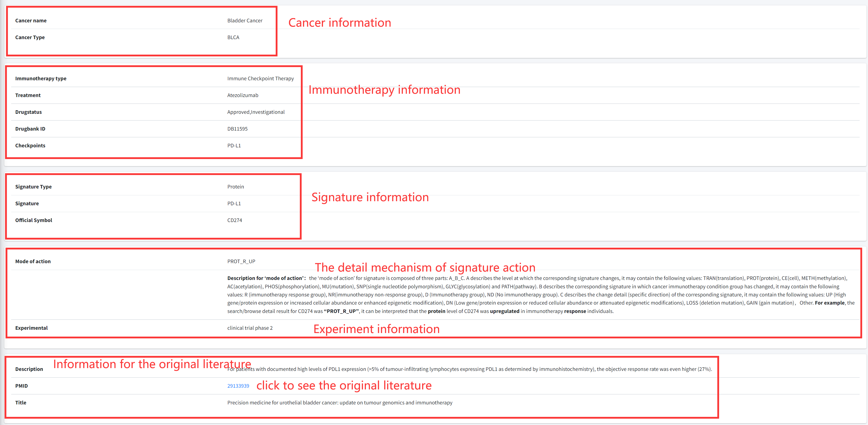868x425 pixels.
Task: Click the Drugbank ID DB11595 value
Action: (x=237, y=129)
